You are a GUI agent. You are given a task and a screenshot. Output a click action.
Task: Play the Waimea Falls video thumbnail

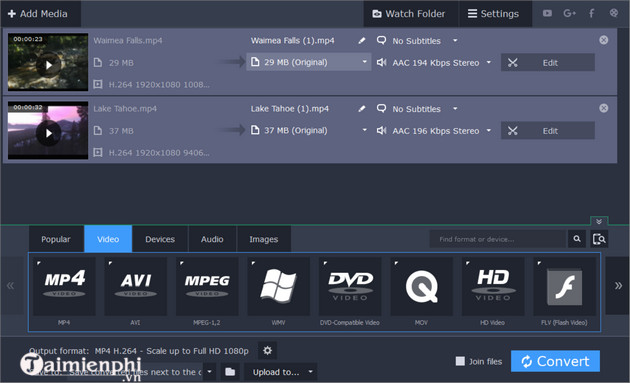[x=48, y=65]
